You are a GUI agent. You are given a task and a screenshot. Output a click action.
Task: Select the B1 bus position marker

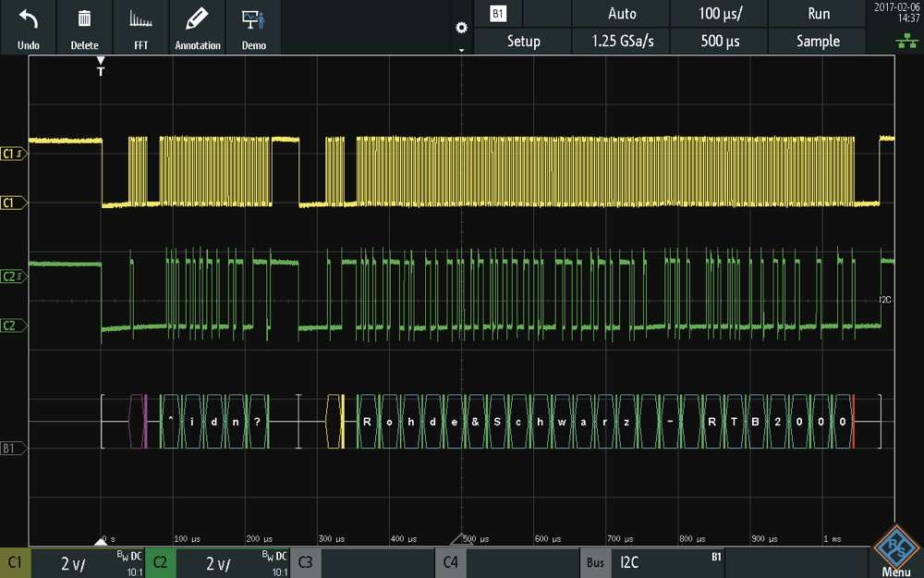click(x=13, y=449)
